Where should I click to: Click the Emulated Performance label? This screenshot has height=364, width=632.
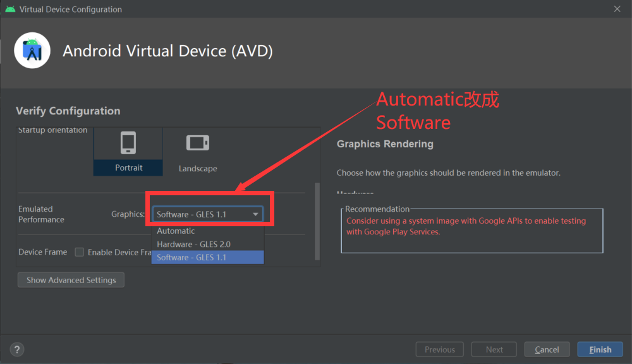coord(41,214)
